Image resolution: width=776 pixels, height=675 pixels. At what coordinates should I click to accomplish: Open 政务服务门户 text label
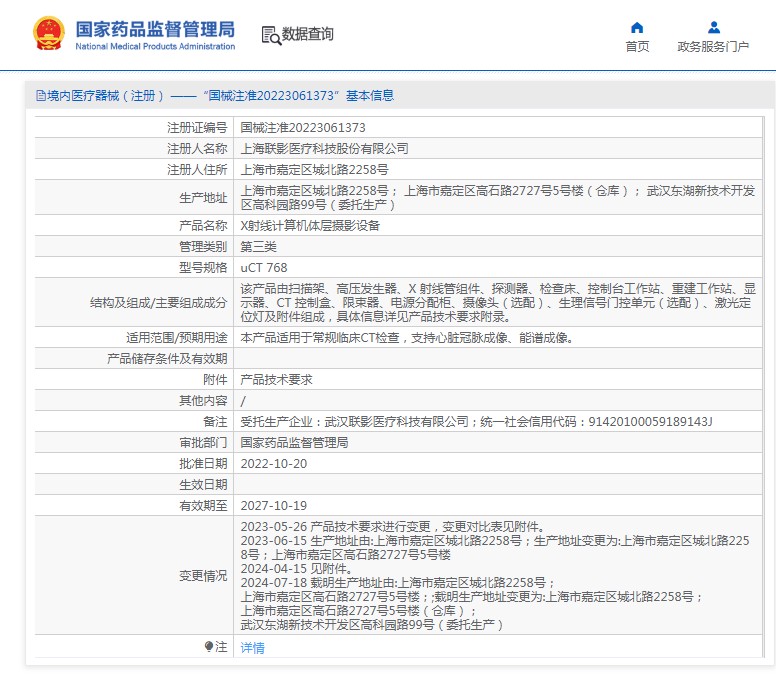point(713,46)
